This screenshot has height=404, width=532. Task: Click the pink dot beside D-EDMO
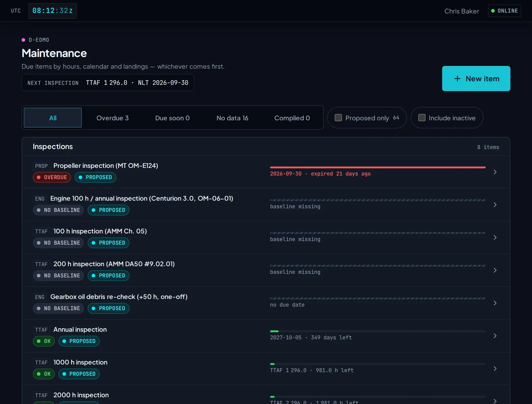point(23,40)
